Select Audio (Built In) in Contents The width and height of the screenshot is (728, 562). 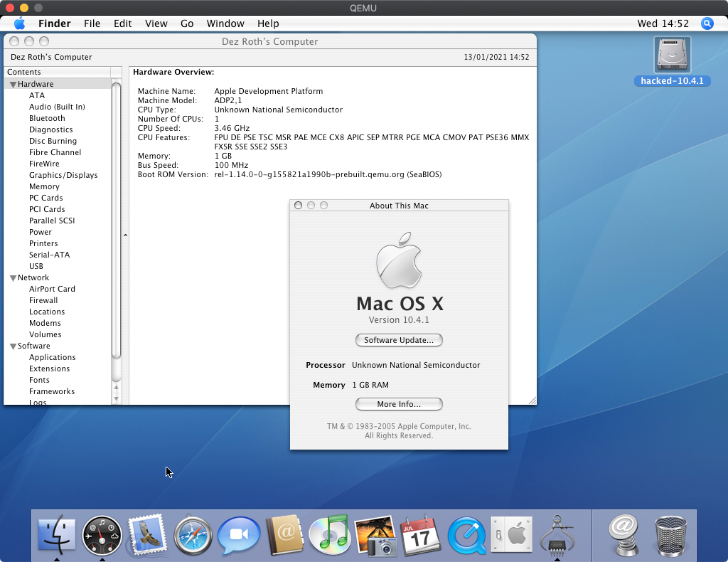pos(57,107)
